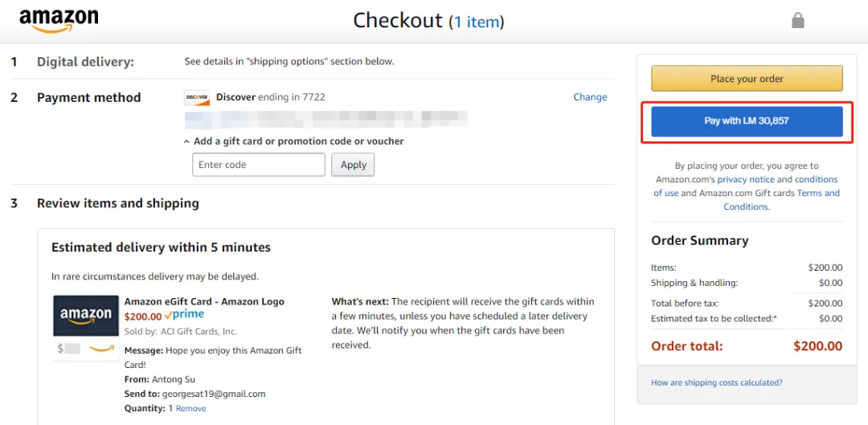The height and width of the screenshot is (425, 868).
Task: Open the privacy notice link
Action: 746,179
